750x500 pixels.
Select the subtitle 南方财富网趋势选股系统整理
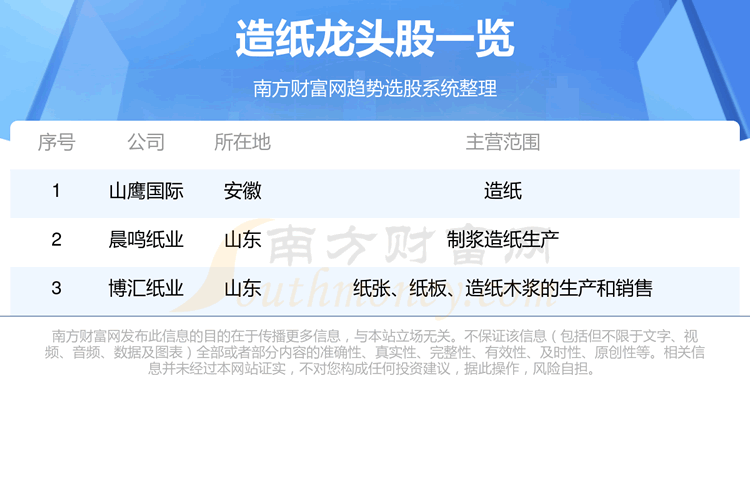(375, 88)
